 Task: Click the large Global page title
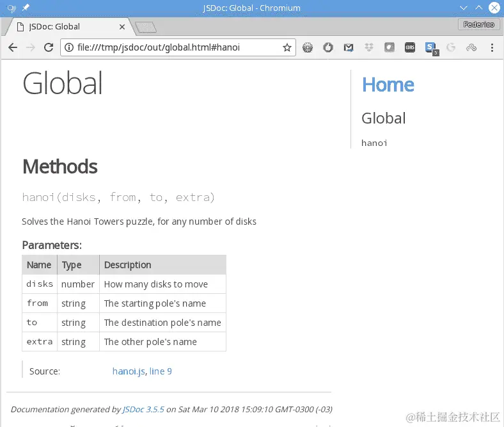62,83
